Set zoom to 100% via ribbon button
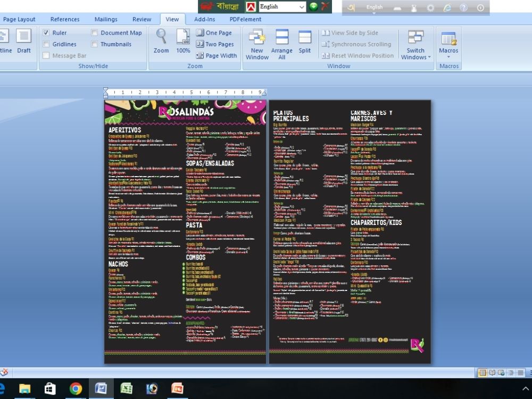Screen dimensions: 532x399 [x=183, y=41]
